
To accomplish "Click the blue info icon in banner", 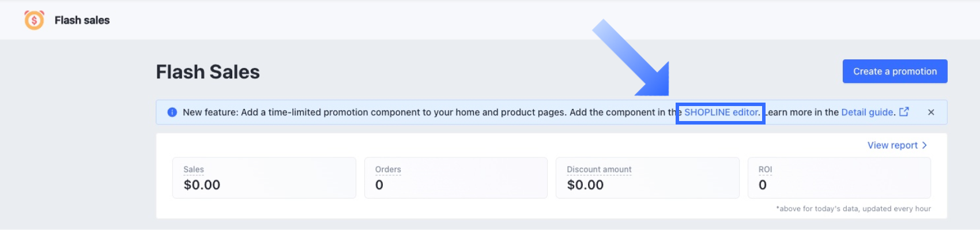I will point(172,112).
